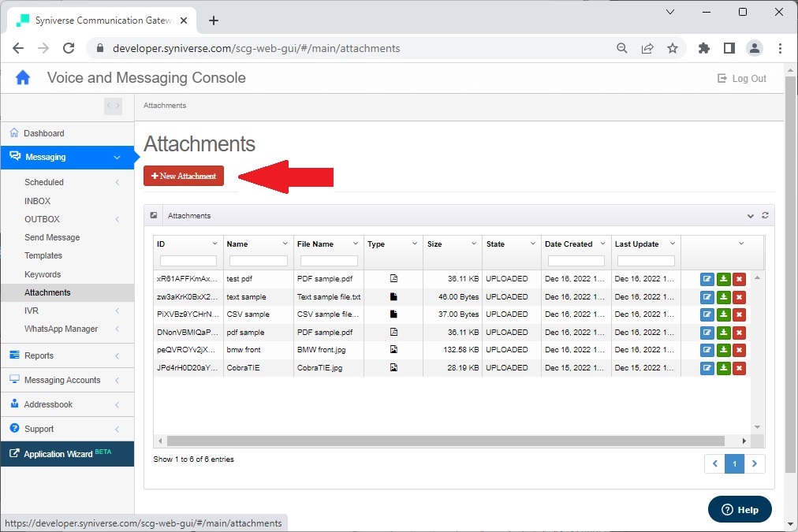This screenshot has height=532, width=798.
Task: Edit the 'CSV sample' attachment
Action: (707, 314)
